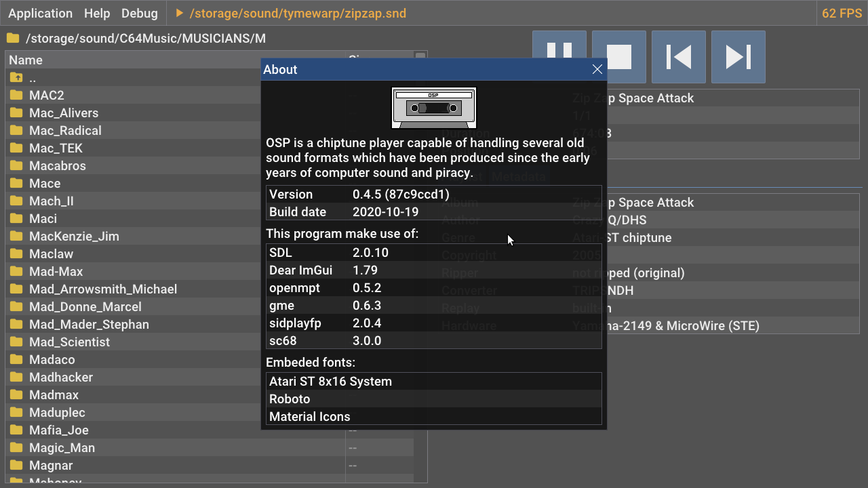
Task: Click the Mac_Radical folder icon
Action: [16, 131]
